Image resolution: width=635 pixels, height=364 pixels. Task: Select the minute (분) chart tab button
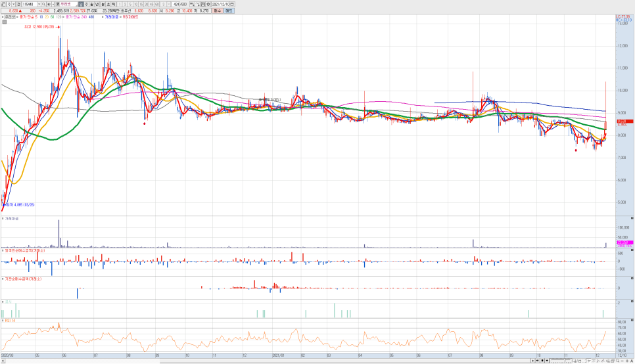pos(103,4)
